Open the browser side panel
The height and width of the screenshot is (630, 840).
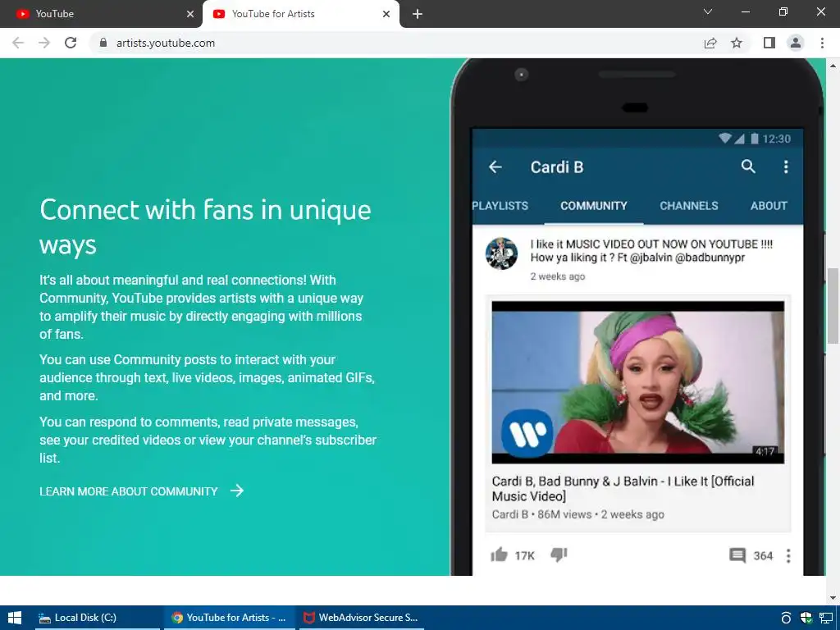tap(769, 43)
